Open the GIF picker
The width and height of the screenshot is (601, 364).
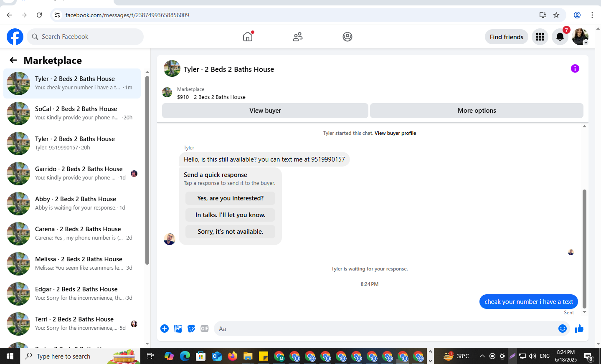click(x=205, y=329)
